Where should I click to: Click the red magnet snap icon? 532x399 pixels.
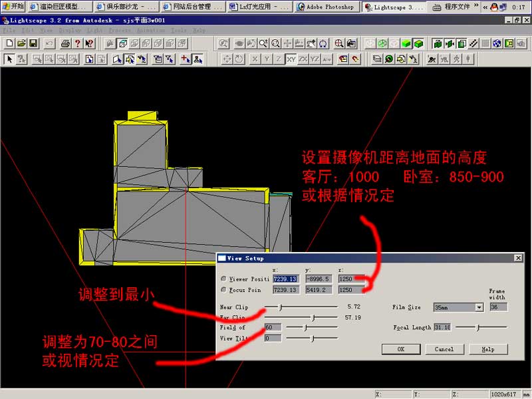coord(355,59)
